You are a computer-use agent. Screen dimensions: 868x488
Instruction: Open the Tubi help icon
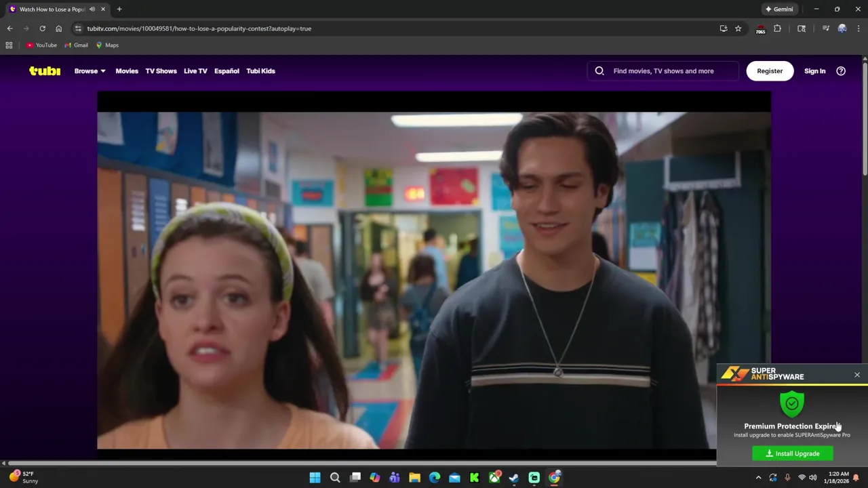pyautogui.click(x=841, y=70)
